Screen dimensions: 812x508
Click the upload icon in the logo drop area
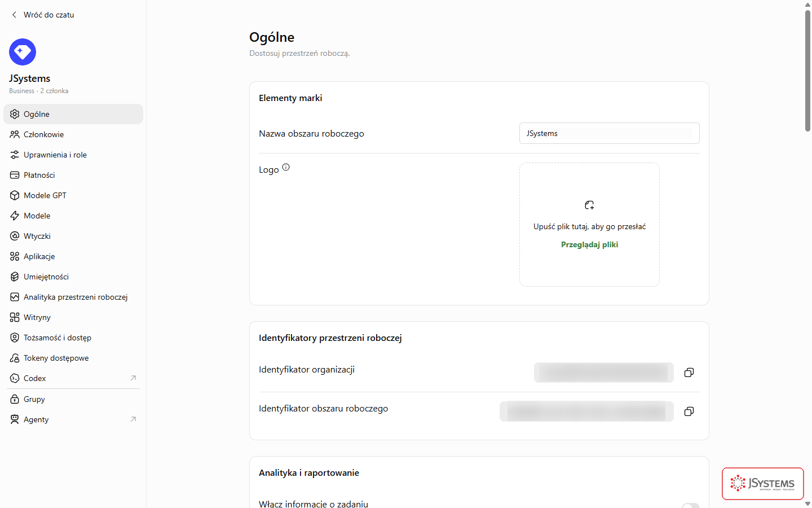[589, 205]
